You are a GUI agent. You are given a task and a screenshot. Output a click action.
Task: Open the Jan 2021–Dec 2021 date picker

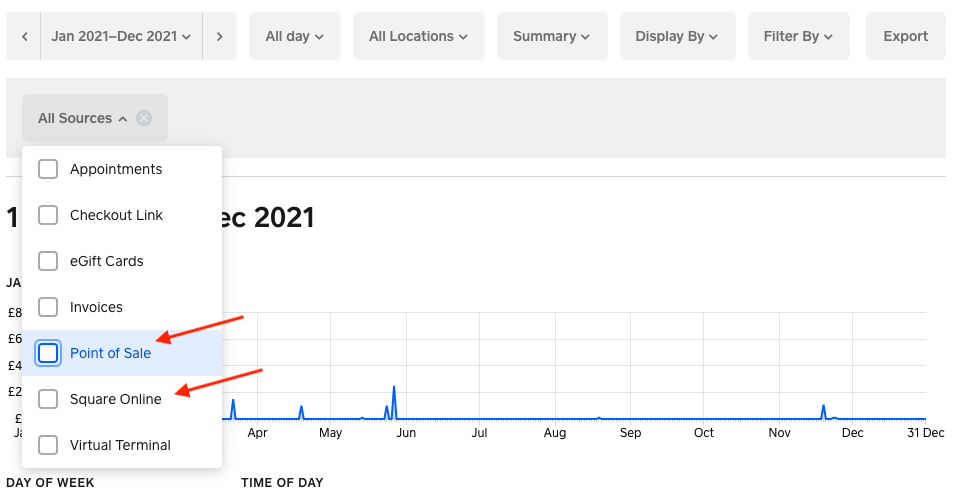pyautogui.click(x=121, y=36)
